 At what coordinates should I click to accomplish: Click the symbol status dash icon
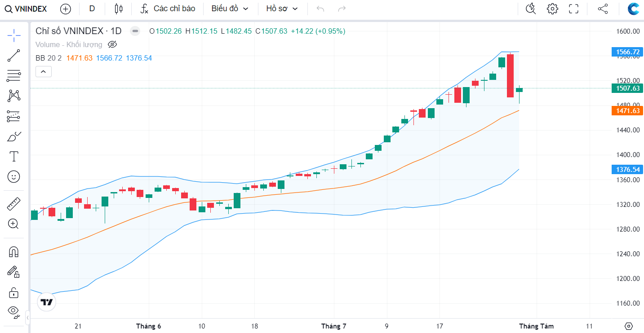[134, 31]
